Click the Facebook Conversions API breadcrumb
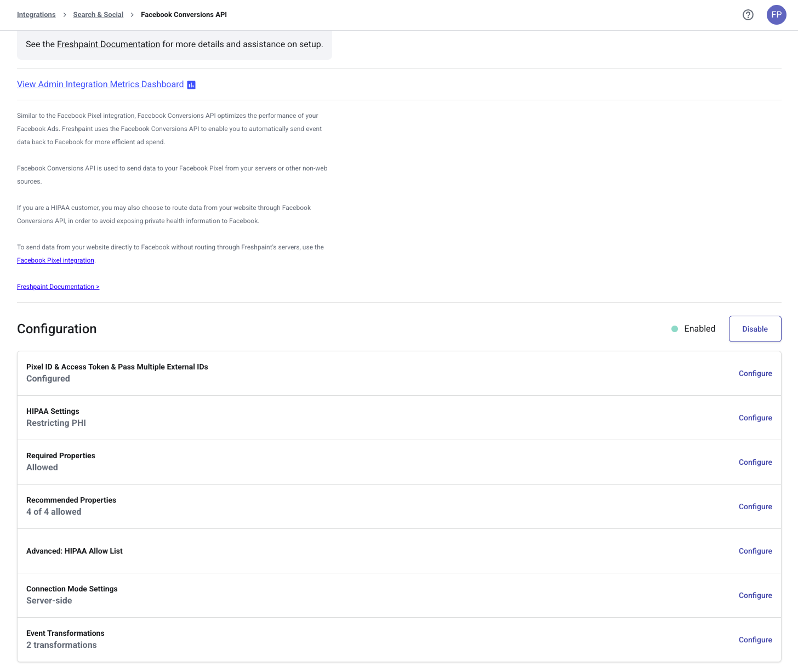The image size is (798, 672). [x=184, y=15]
